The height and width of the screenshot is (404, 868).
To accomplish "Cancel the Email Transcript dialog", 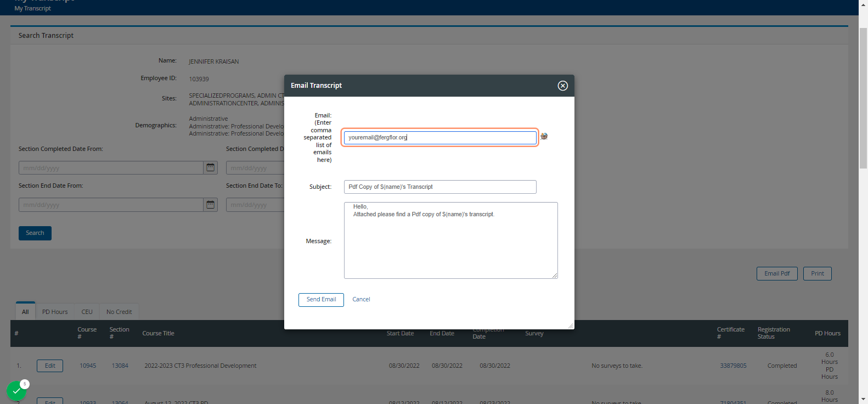I will pyautogui.click(x=361, y=300).
